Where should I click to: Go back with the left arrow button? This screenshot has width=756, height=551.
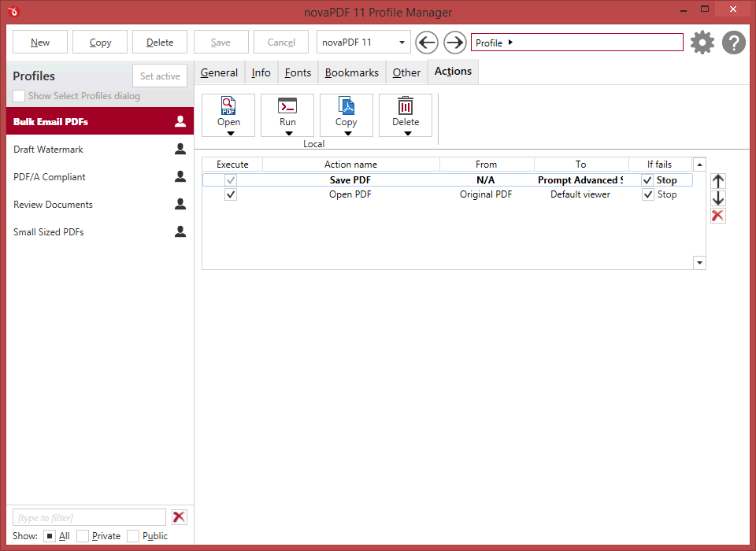[x=427, y=43]
